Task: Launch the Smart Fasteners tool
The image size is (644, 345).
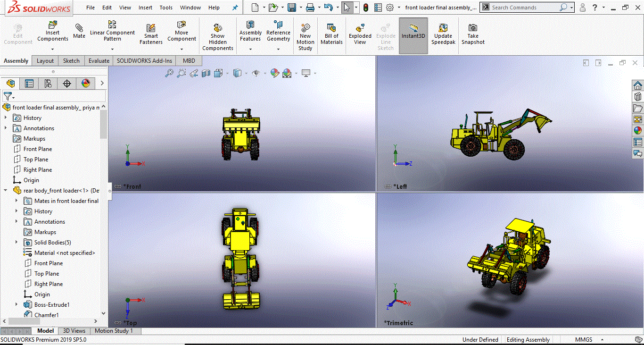Action: pyautogui.click(x=151, y=34)
